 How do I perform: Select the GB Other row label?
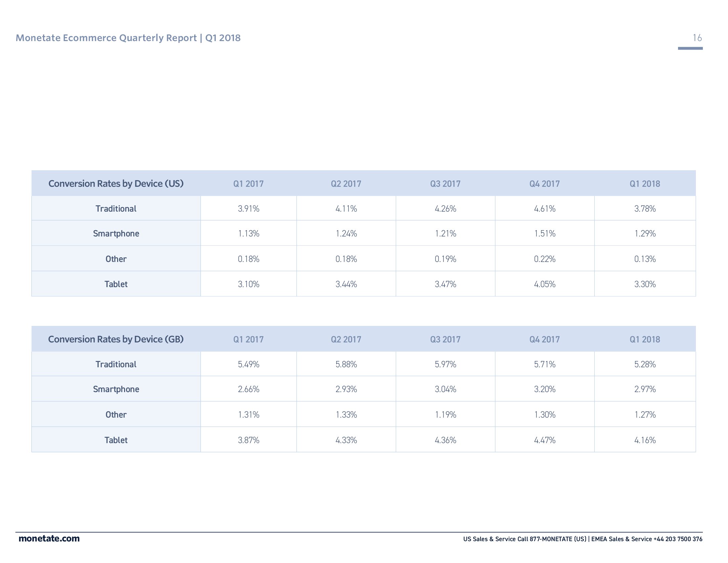coord(116,415)
